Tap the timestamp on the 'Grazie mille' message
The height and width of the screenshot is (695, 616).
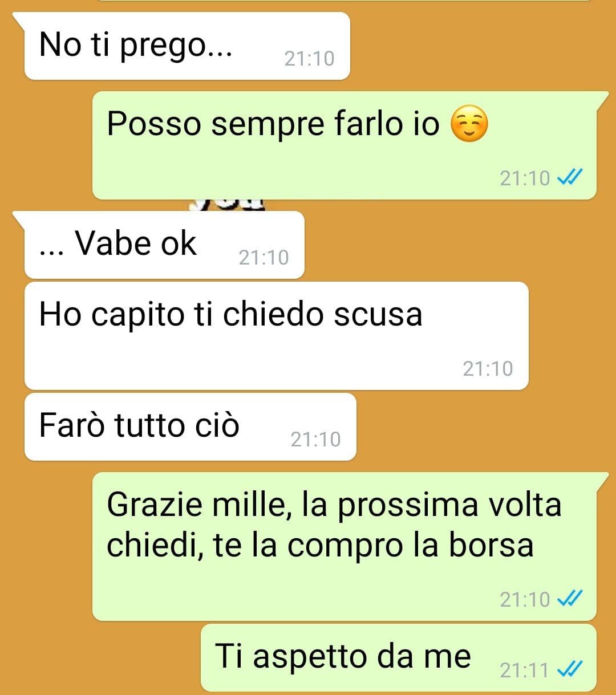(x=525, y=599)
